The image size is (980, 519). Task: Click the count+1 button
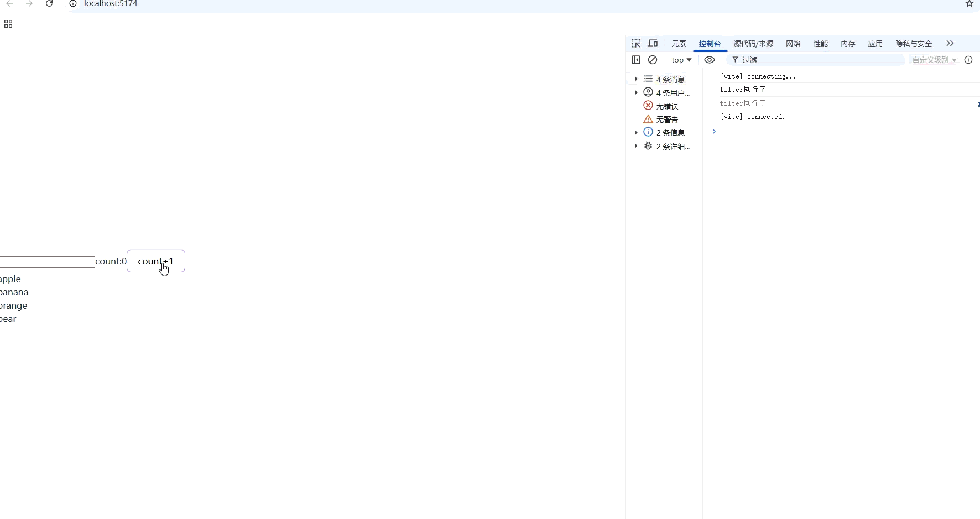(156, 261)
